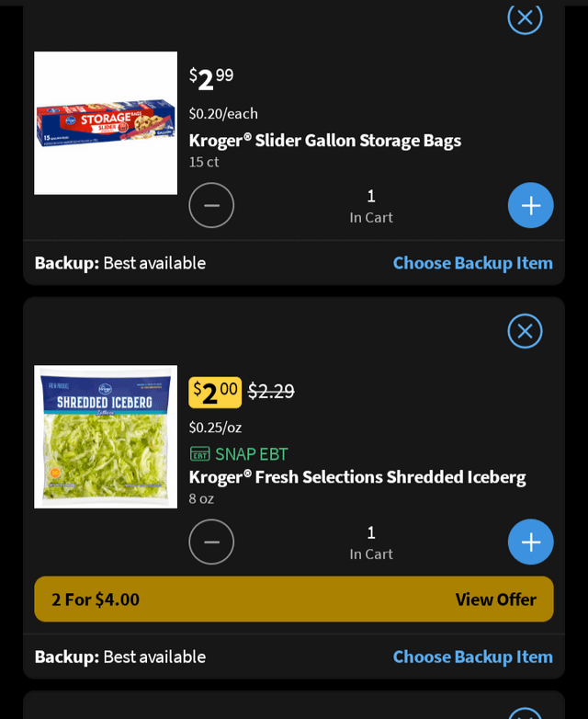The height and width of the screenshot is (719, 588).
Task: Choose Backup Item for Storage Bags
Action: (472, 263)
